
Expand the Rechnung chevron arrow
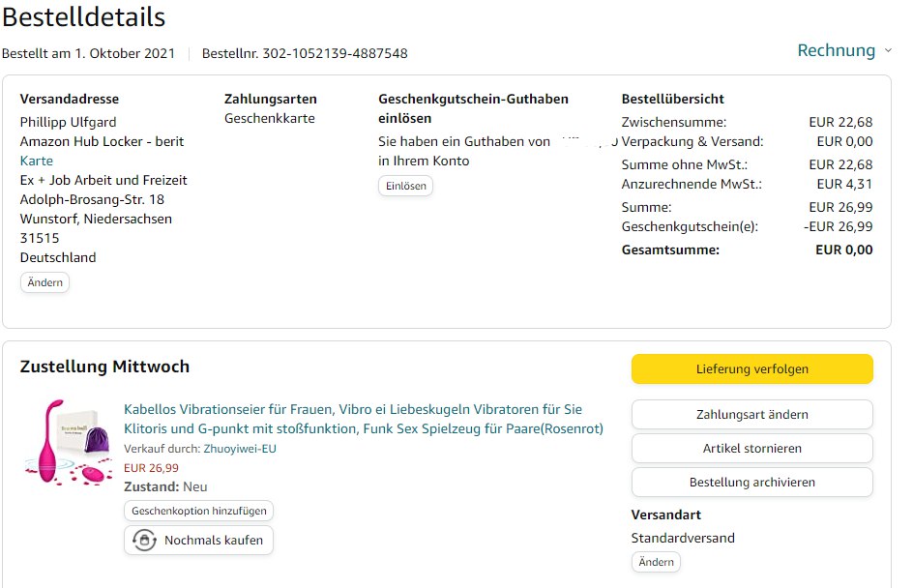[x=888, y=50]
